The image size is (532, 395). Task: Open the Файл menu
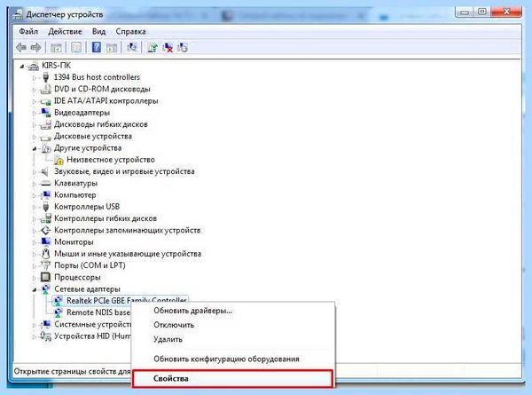pos(28,32)
